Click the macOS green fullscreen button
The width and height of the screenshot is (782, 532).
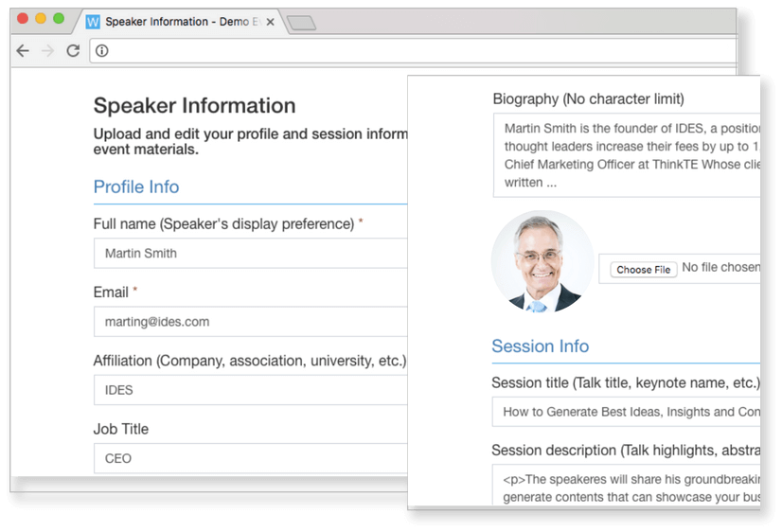[x=59, y=18]
